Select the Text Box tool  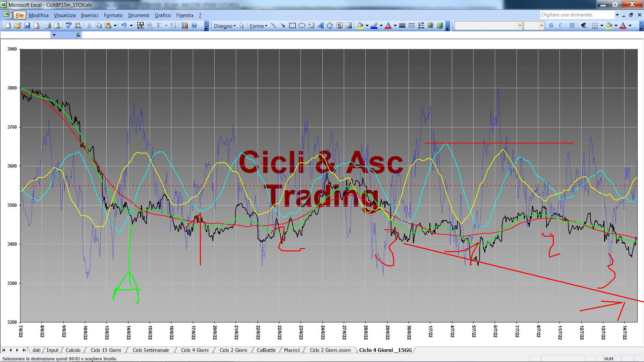(x=311, y=25)
